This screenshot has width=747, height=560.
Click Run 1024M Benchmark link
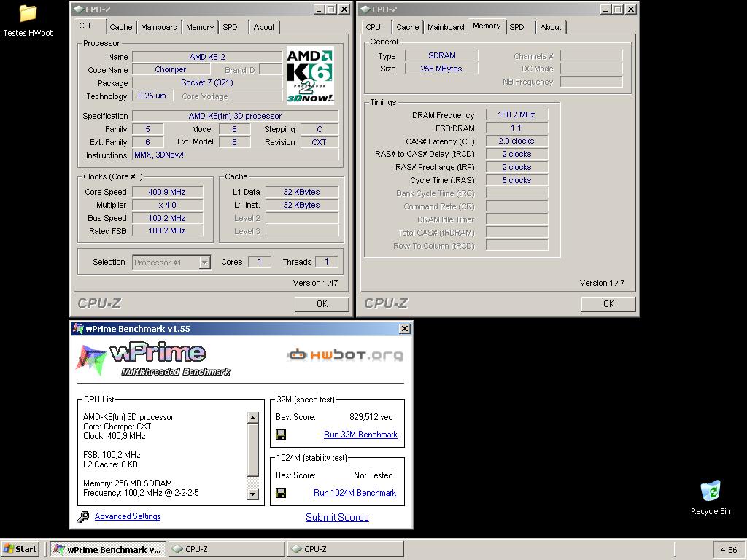tap(355, 493)
